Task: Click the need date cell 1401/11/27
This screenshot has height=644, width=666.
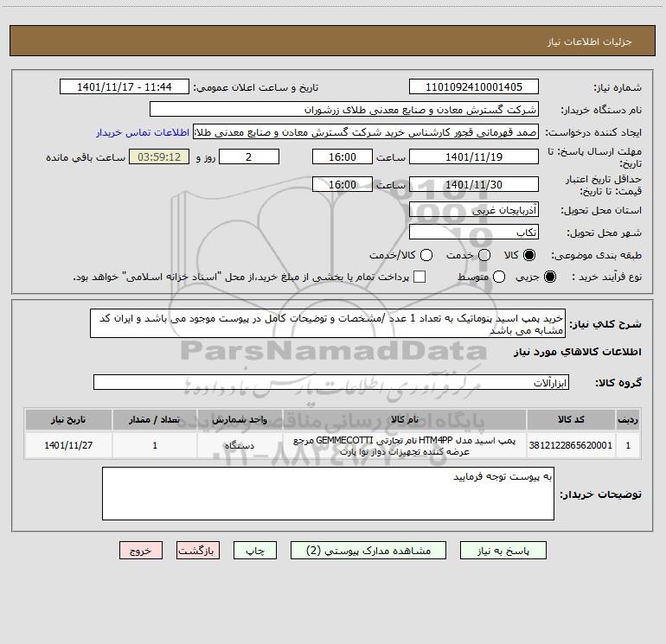Action: click(68, 445)
